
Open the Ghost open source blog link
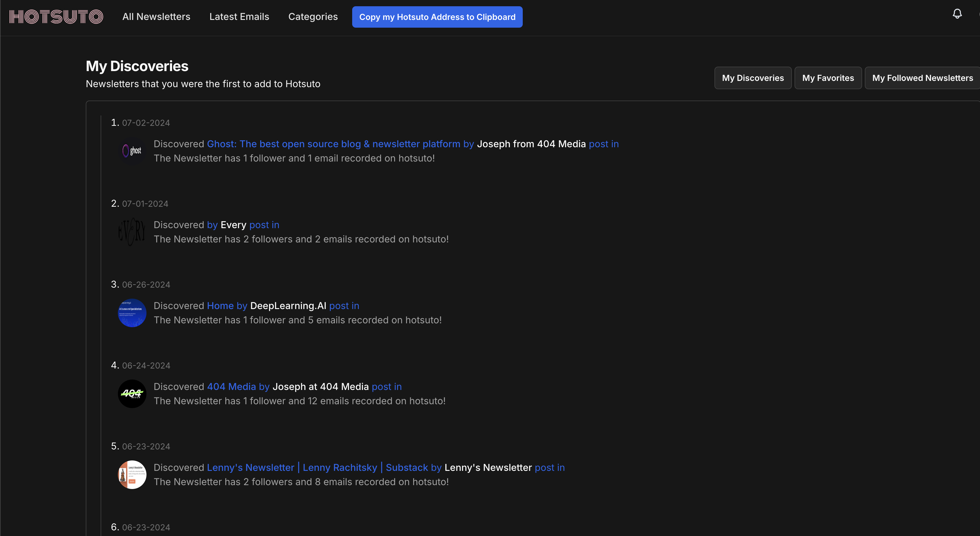point(334,144)
